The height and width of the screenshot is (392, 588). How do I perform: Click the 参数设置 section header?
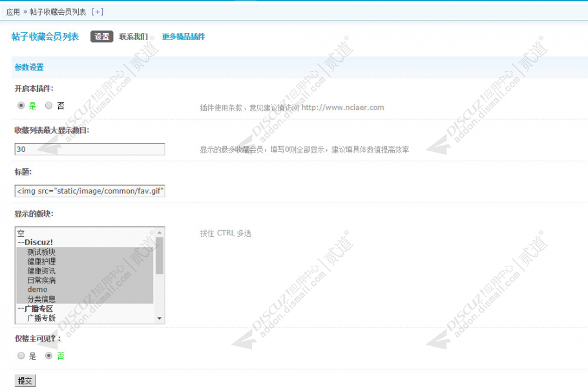click(x=29, y=67)
